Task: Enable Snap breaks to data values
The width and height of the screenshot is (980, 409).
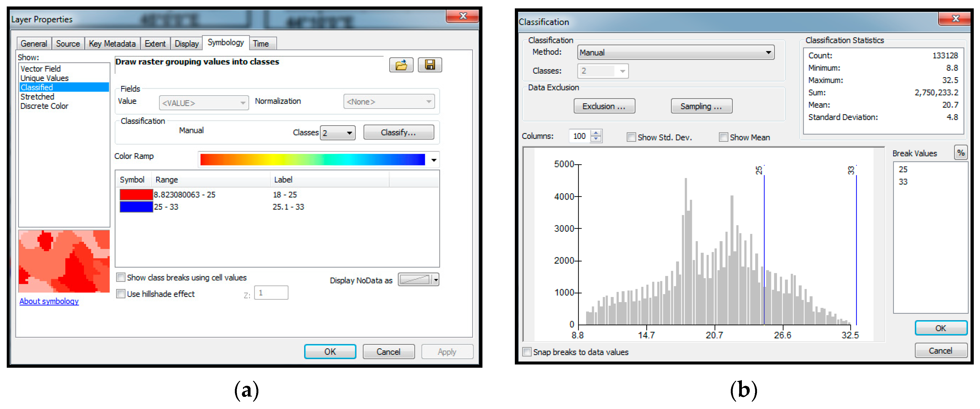Action: (x=527, y=352)
